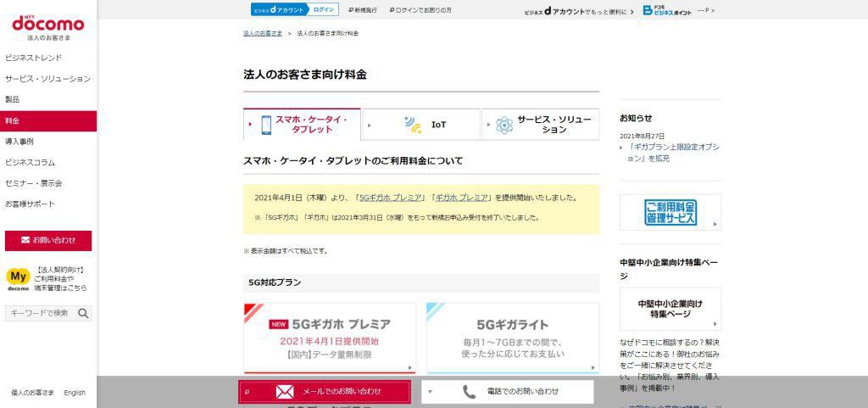Click 法人のお客さま breadcrumb link
The width and height of the screenshot is (868, 408).
tap(263, 33)
